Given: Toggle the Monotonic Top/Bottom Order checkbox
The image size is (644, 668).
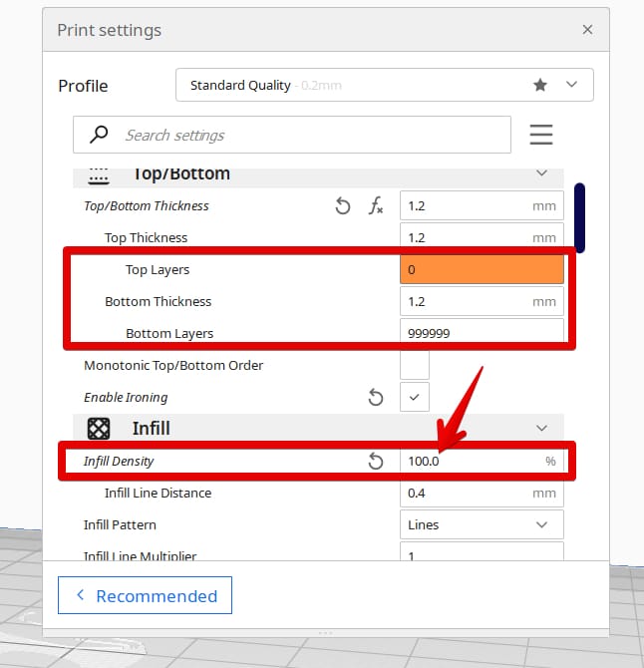Looking at the screenshot, I should [x=415, y=365].
